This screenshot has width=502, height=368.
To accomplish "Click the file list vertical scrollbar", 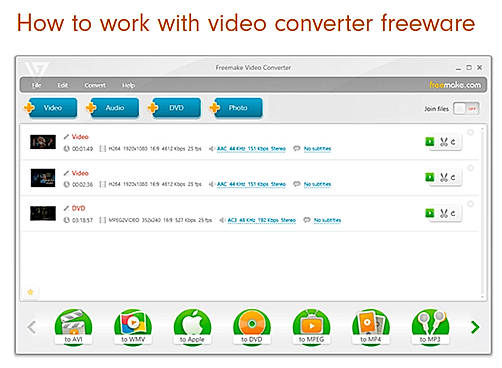I will [x=482, y=212].
